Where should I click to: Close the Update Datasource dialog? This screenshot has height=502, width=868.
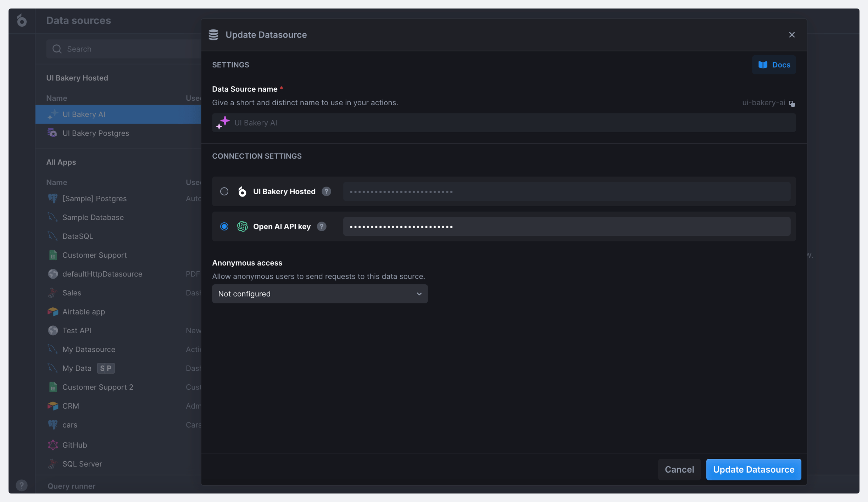[791, 35]
